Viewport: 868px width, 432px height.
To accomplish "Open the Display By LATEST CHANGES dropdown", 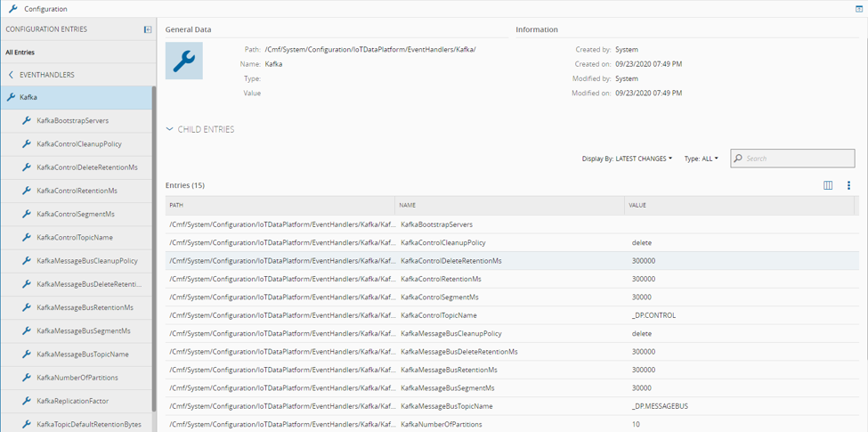I will [627, 159].
